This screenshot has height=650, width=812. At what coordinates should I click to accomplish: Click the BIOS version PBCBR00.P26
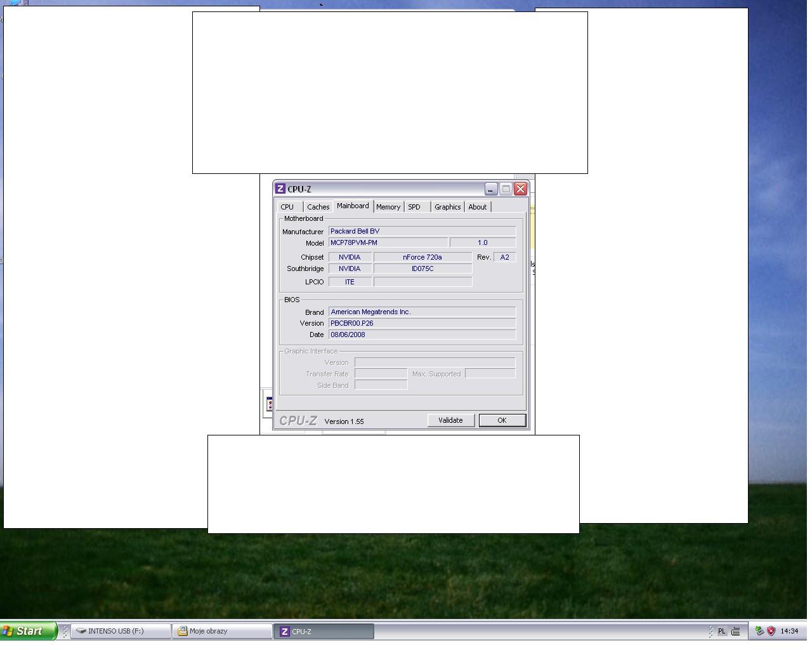click(422, 323)
